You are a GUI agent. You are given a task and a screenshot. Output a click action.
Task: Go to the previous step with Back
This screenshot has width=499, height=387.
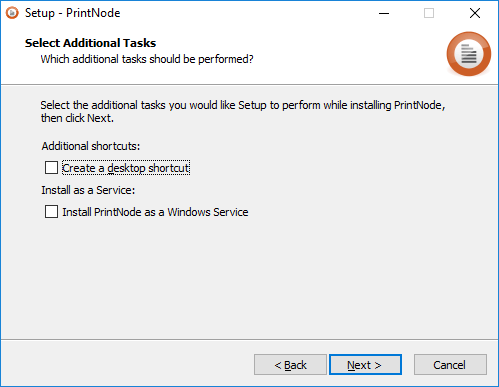[290, 365]
